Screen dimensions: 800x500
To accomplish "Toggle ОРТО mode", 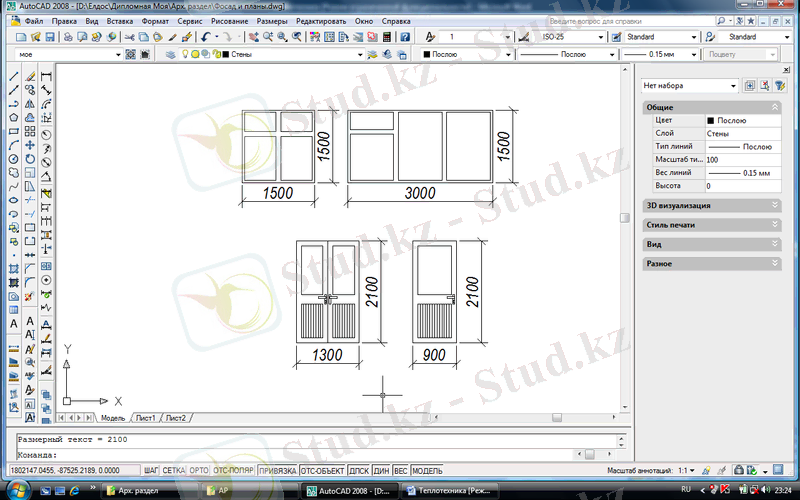I will click(x=199, y=470).
